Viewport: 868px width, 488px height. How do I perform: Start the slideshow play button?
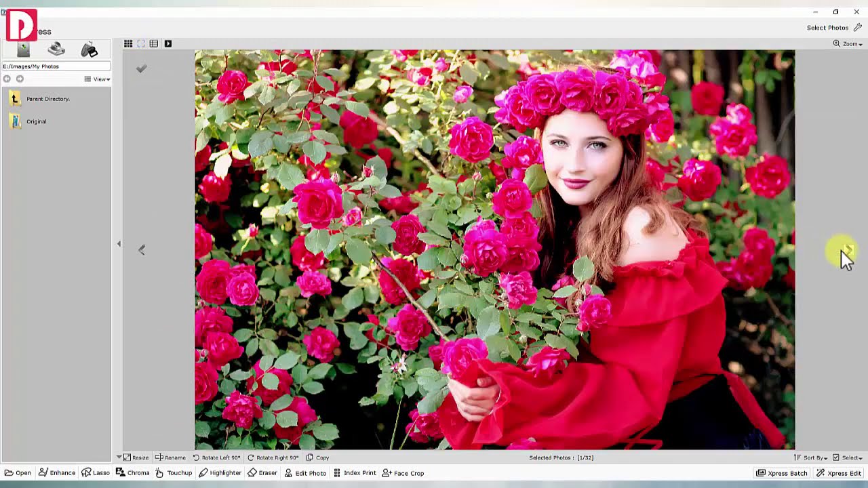point(168,43)
